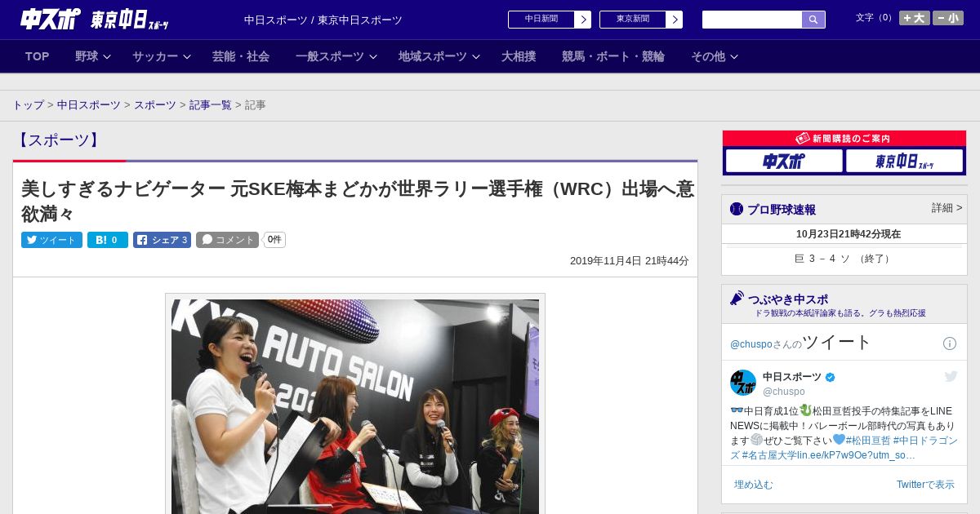Open the 詳細 > baseball details link
The width and height of the screenshot is (980, 514).
coord(947,208)
